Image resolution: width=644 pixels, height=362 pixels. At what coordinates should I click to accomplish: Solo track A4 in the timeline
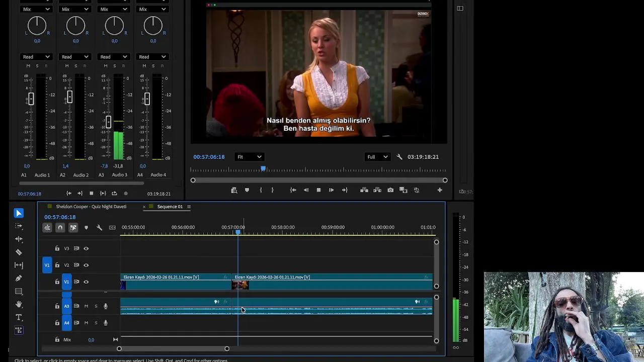pyautogui.click(x=96, y=323)
